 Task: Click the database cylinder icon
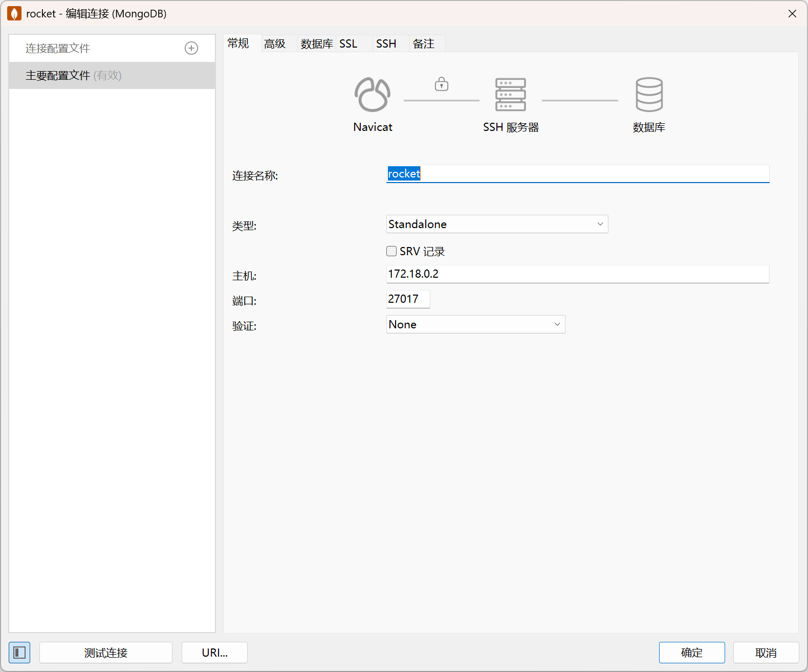point(649,95)
